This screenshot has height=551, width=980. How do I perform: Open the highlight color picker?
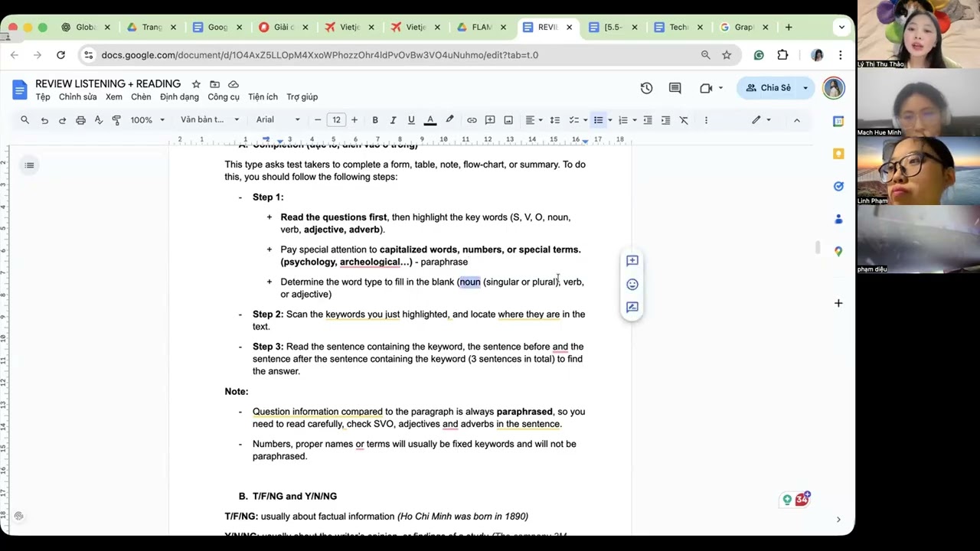(x=449, y=120)
